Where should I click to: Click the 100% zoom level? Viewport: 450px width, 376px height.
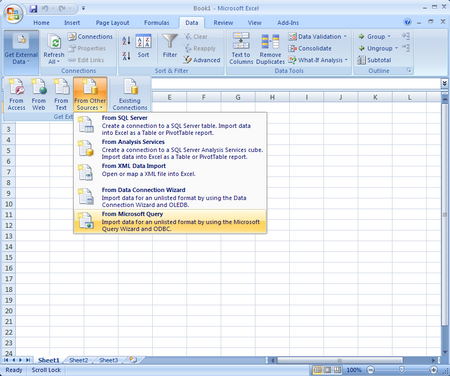[x=354, y=370]
